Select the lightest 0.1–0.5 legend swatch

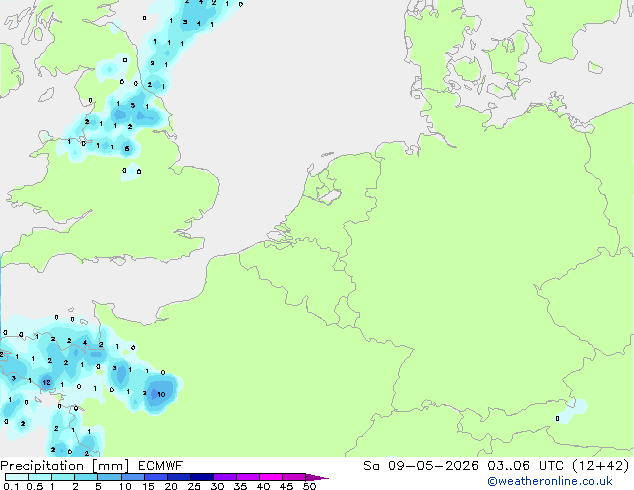point(17,477)
